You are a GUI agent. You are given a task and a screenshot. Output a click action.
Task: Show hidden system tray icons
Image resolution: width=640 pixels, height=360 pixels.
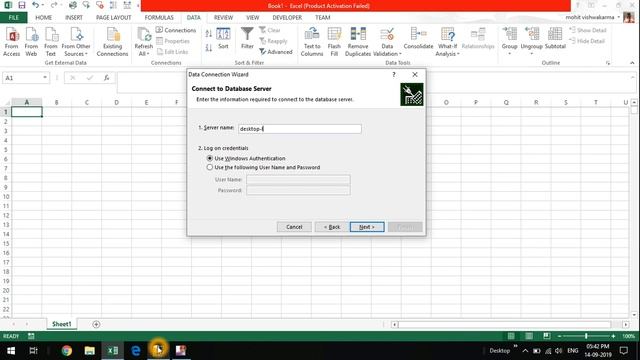point(525,351)
